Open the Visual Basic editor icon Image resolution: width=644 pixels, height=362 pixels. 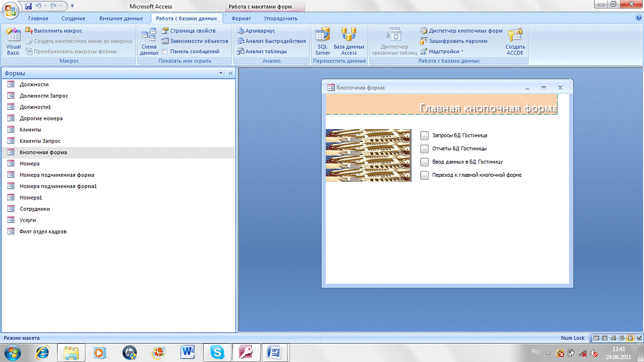pyautogui.click(x=13, y=41)
